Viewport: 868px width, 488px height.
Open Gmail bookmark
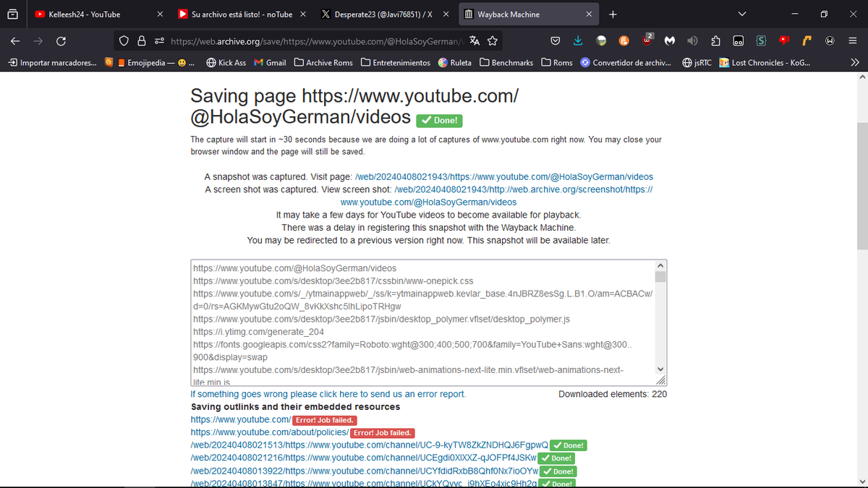point(271,63)
